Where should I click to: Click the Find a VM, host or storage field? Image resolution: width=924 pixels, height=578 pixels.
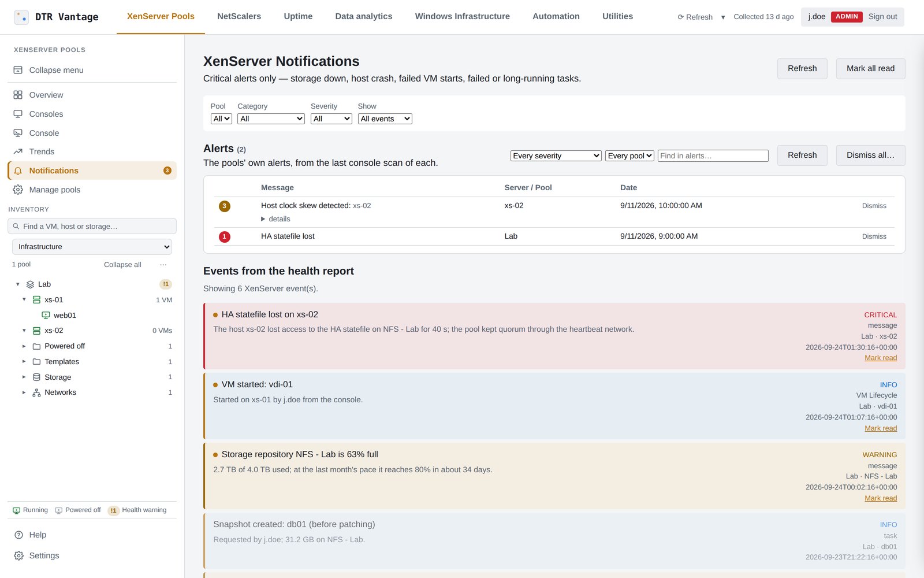[92, 226]
